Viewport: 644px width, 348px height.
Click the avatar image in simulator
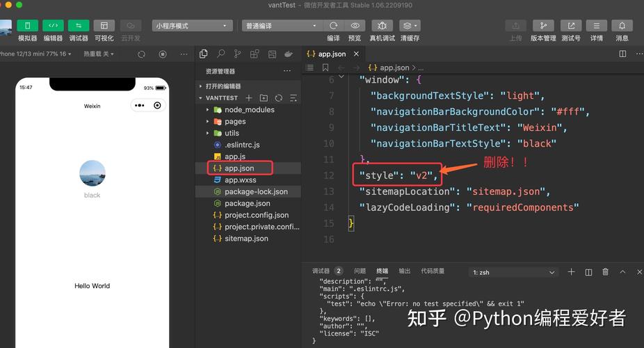(x=92, y=173)
